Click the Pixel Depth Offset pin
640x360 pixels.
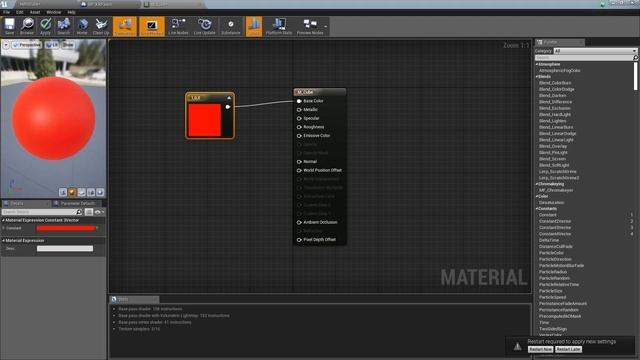(299, 240)
